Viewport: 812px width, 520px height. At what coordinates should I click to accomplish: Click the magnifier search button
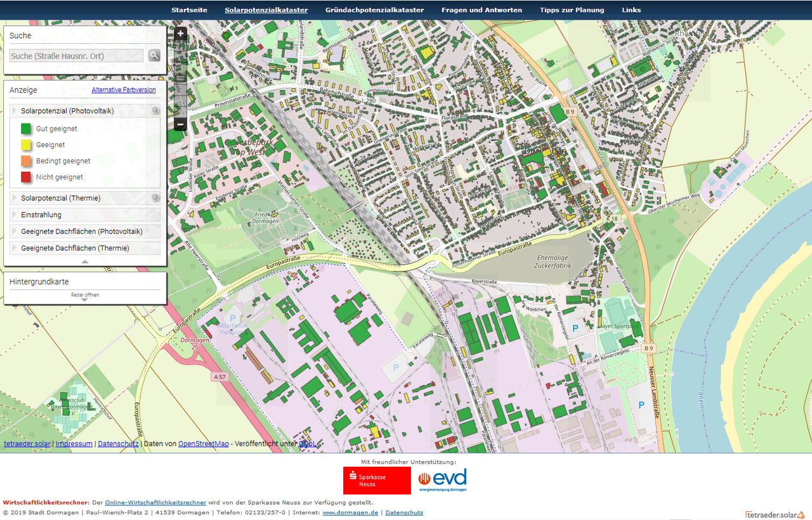(x=154, y=56)
